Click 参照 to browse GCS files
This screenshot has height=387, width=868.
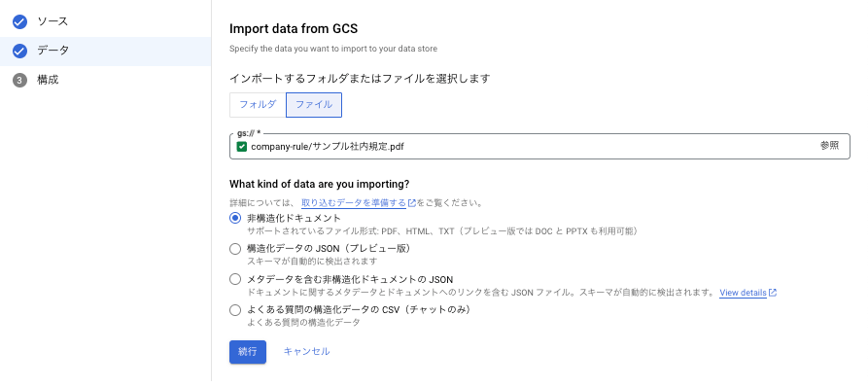pos(829,146)
